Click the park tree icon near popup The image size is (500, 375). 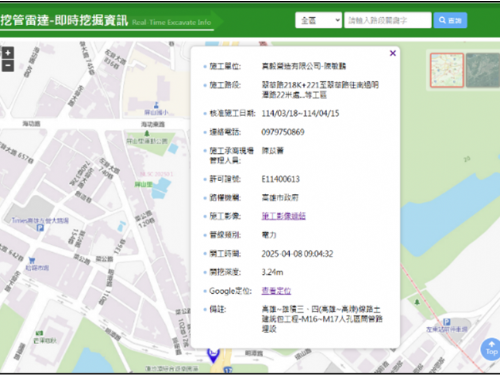147,134
